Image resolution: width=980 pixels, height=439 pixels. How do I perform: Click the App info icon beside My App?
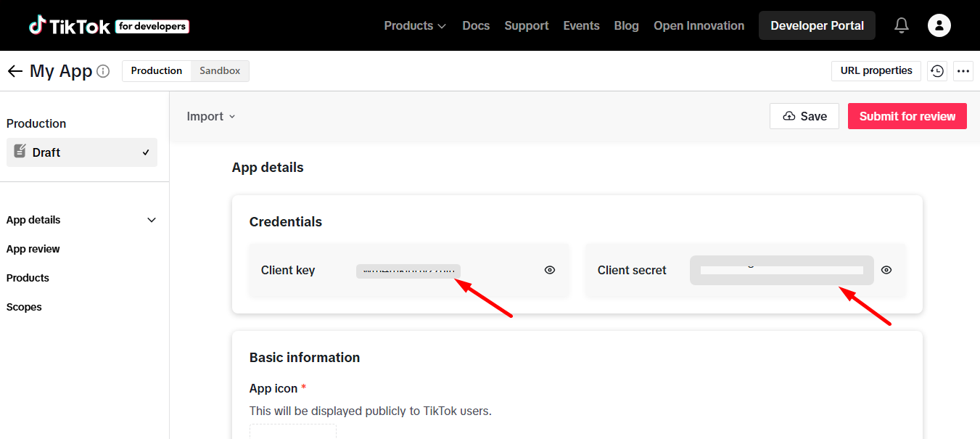[x=104, y=71]
